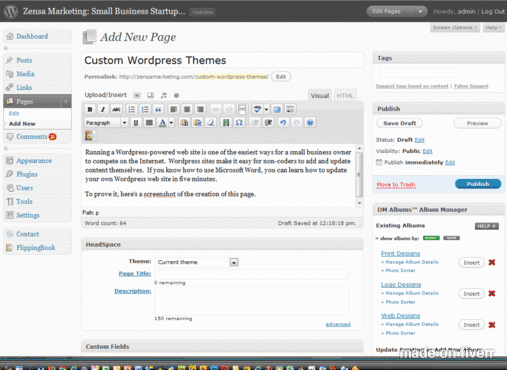Click Save Draft button
Screen dimensions: 507x370
(x=399, y=123)
